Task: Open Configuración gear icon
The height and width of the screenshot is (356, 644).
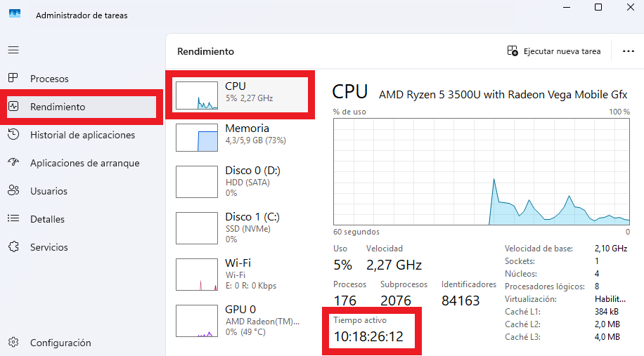Action: 13,343
